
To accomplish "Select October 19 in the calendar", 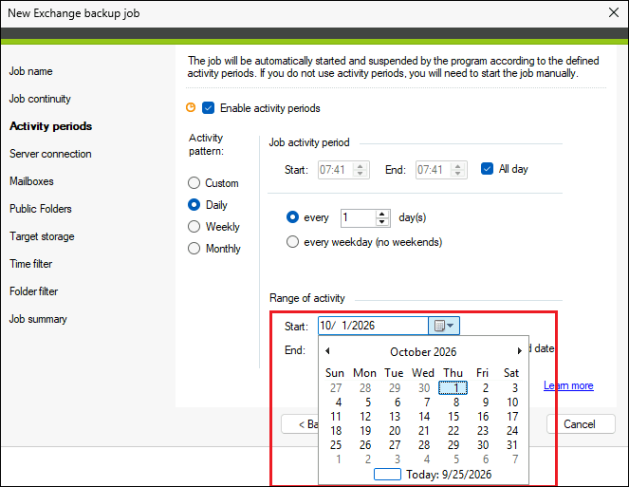I will tap(365, 430).
